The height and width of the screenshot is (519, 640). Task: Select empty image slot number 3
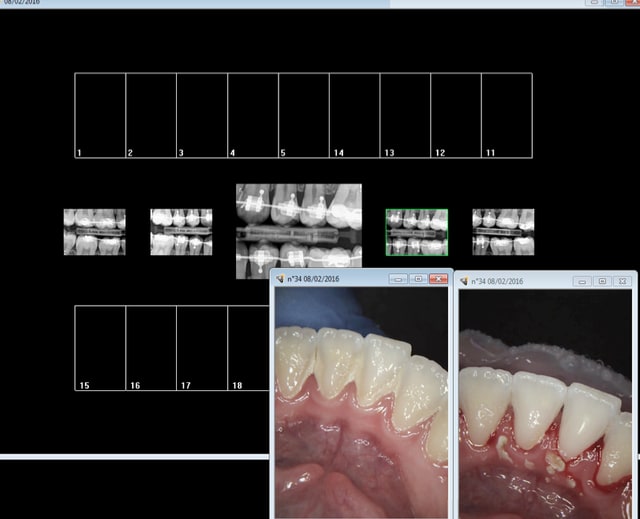click(x=202, y=115)
